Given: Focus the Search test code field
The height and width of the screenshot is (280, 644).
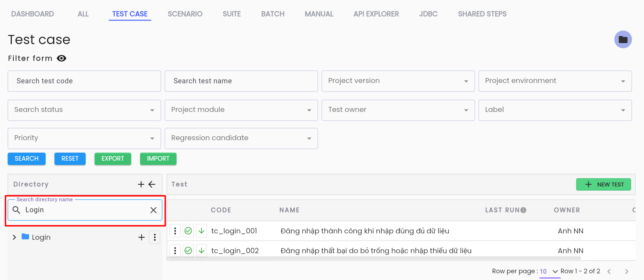Looking at the screenshot, I should 84,81.
